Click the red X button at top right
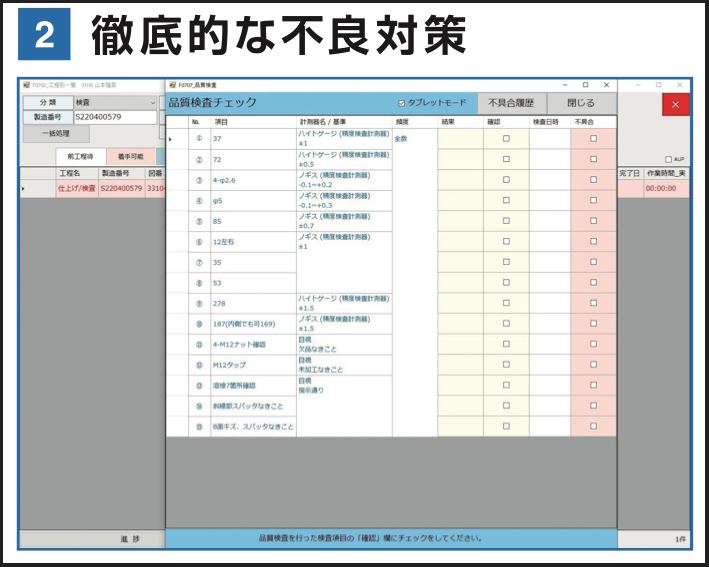Image resolution: width=709 pixels, height=567 pixels. (x=675, y=104)
